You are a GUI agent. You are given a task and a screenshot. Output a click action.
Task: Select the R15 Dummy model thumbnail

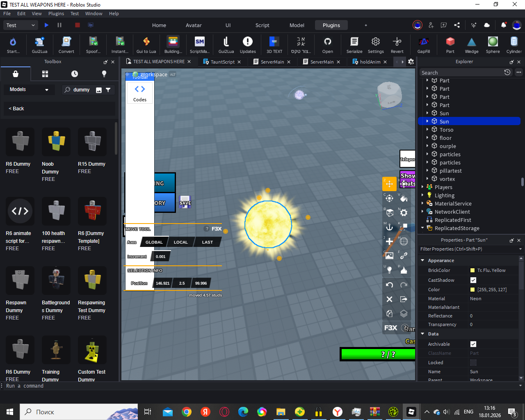92,142
